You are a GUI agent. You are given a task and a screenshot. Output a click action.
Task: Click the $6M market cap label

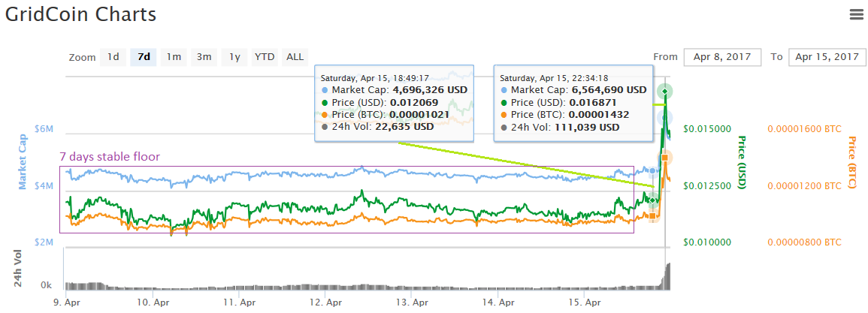[44, 129]
